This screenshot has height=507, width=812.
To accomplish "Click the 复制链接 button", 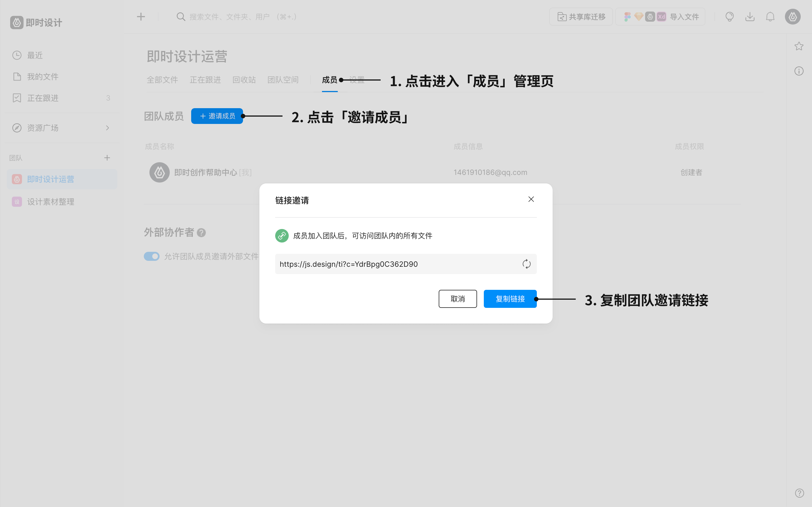I will tap(510, 299).
